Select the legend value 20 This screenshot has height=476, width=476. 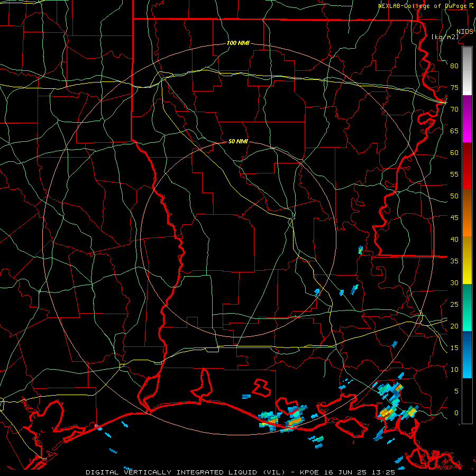pos(454,326)
